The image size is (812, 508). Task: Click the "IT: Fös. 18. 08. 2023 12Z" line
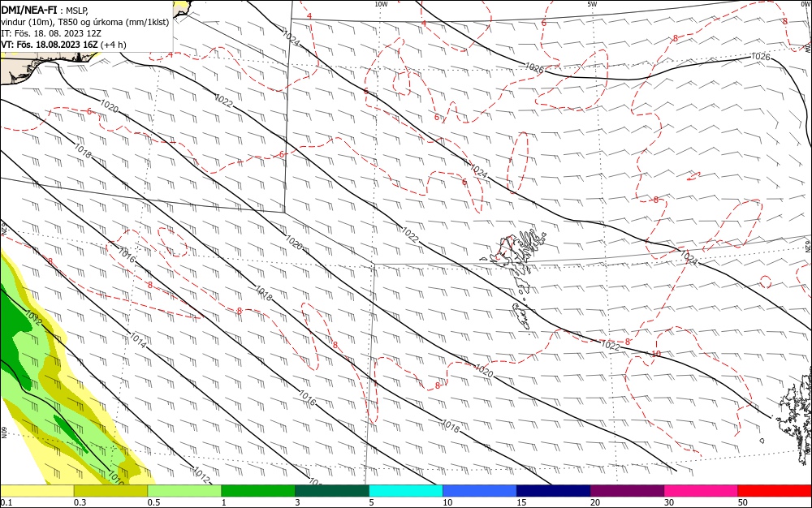point(50,33)
